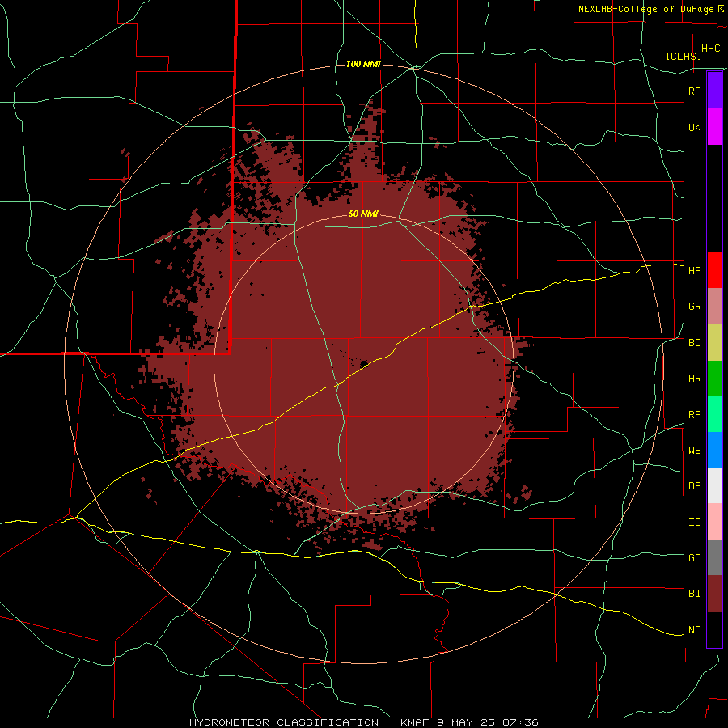Click the UK legend label
Image resolution: width=728 pixels, height=728 pixels.
point(694,127)
